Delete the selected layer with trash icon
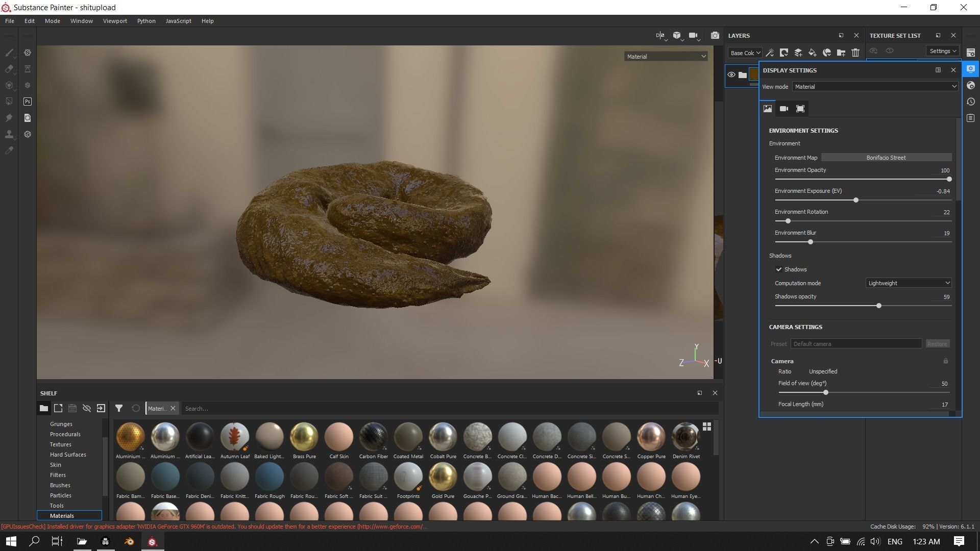The image size is (980, 551). tap(855, 53)
